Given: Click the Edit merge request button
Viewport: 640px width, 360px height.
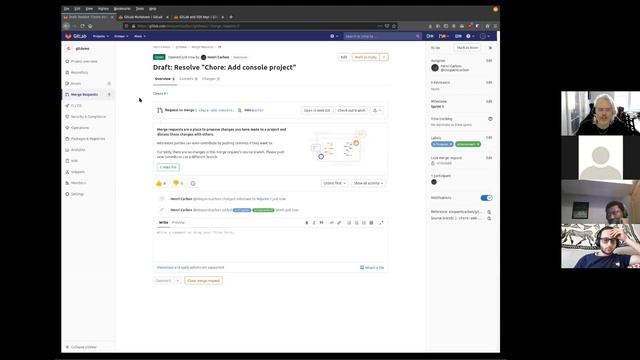Looking at the screenshot, I should coord(344,57).
